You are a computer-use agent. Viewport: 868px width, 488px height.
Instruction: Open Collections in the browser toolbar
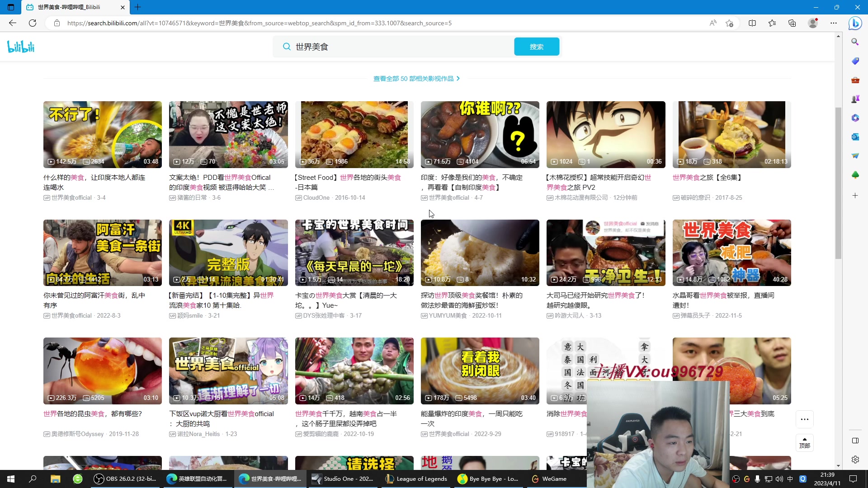coord(792,23)
